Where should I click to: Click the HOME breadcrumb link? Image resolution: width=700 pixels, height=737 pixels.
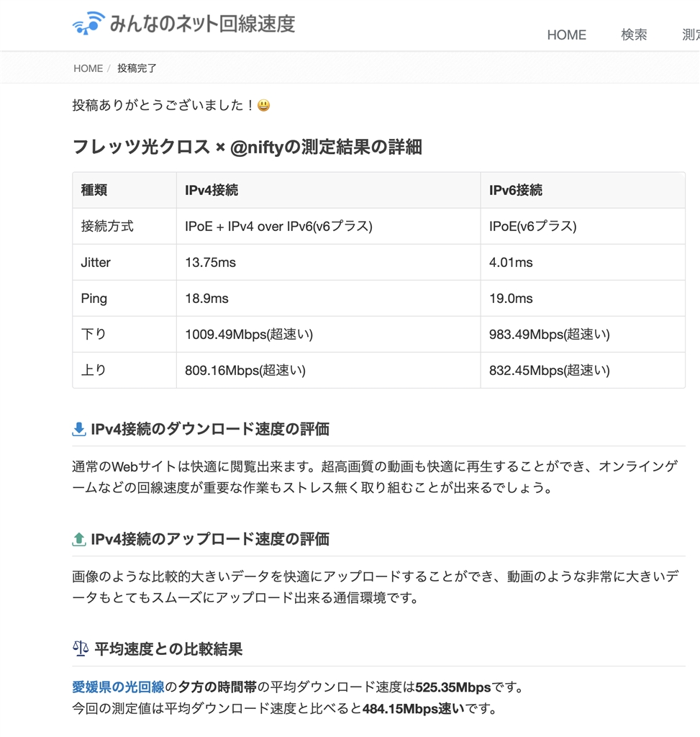pos(88,68)
